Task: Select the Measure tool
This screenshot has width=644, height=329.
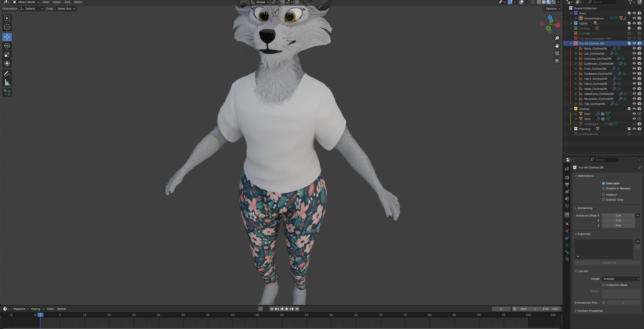Action: (7, 83)
